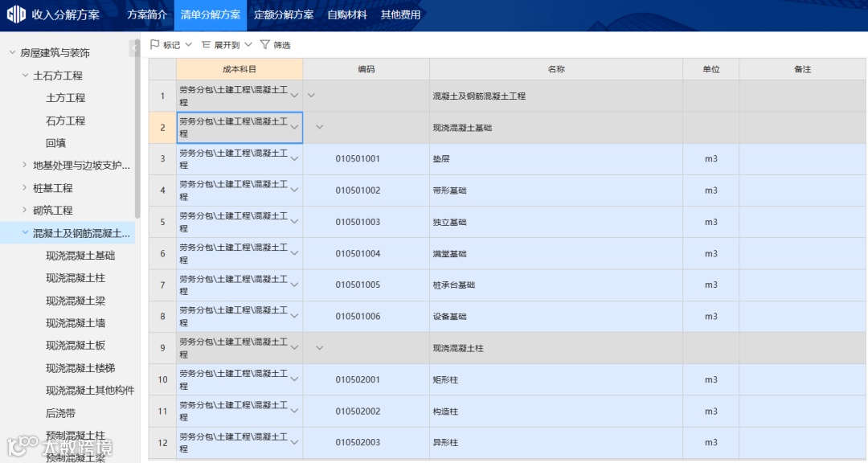Click the 标记 flag icon
This screenshot has width=868, height=463.
pyautogui.click(x=155, y=44)
